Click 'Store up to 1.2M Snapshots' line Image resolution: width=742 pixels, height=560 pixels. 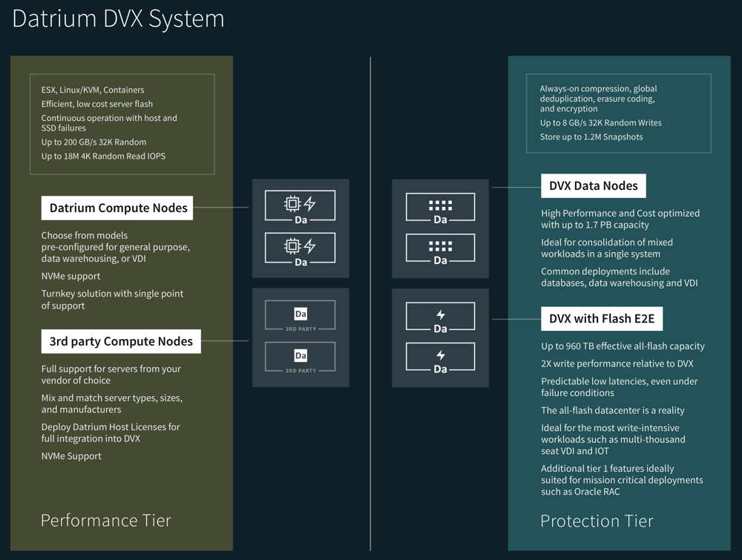(591, 137)
